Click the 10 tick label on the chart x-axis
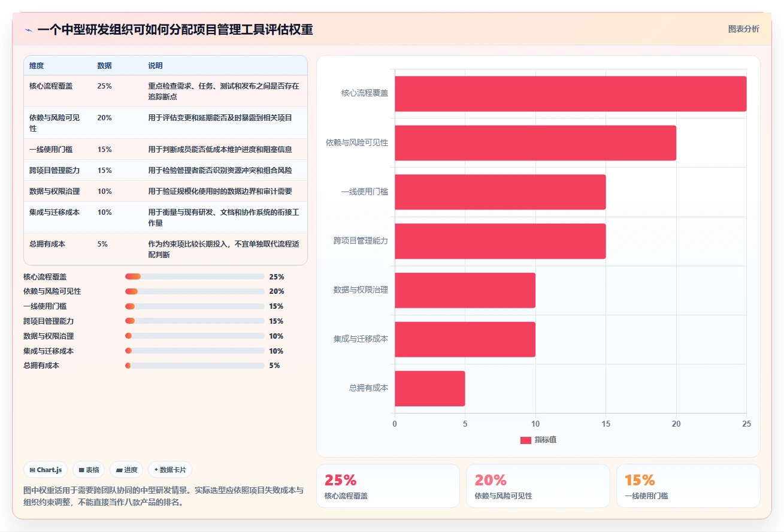This screenshot has width=784, height=532. click(x=535, y=424)
